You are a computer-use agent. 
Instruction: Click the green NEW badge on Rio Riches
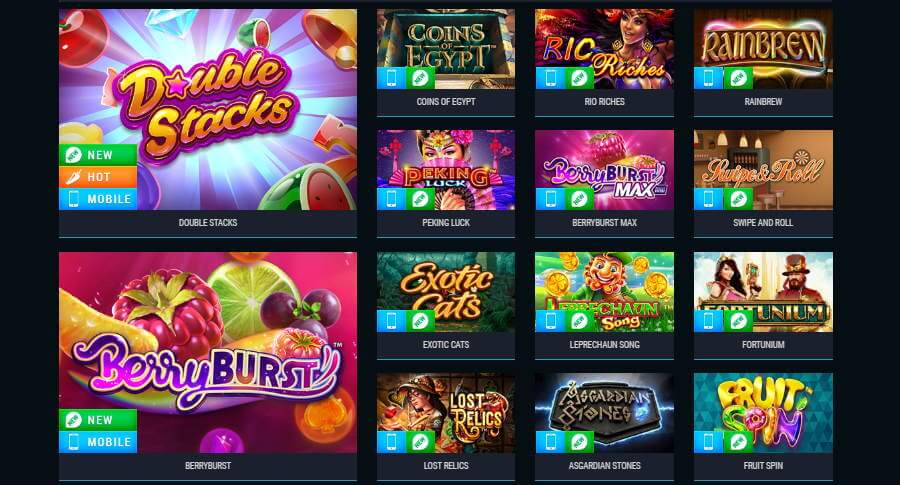click(579, 78)
